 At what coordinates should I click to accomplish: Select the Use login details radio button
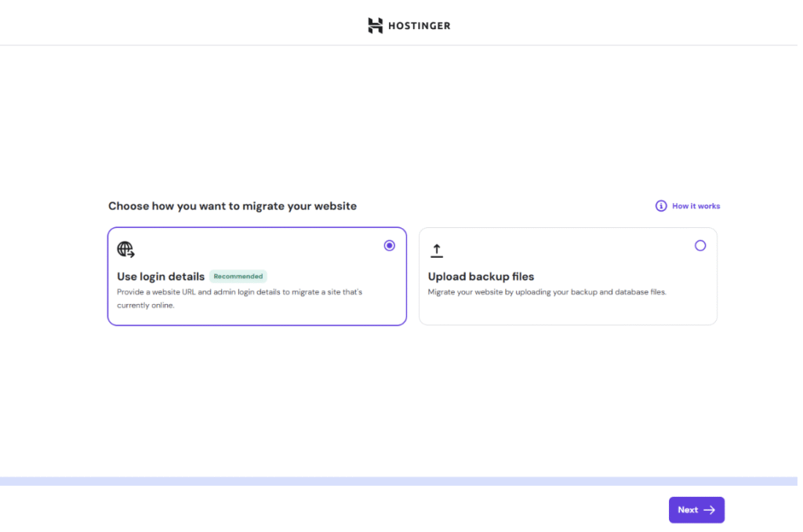click(390, 245)
